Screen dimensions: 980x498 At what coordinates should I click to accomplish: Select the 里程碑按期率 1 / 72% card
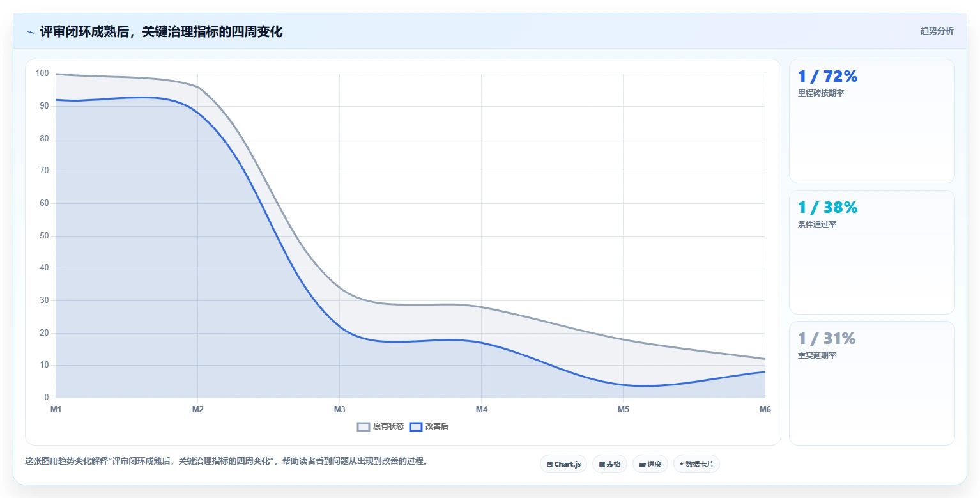coord(871,121)
